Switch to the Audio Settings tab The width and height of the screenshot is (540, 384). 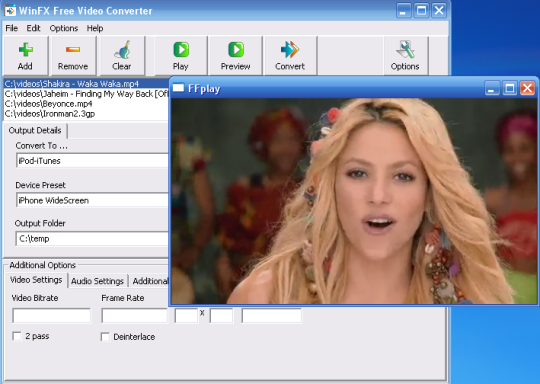point(97,281)
